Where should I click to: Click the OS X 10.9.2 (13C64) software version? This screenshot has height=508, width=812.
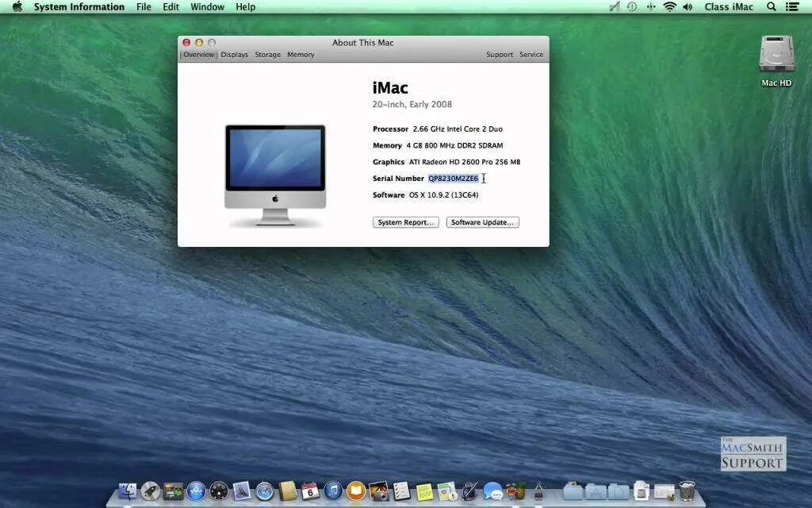(x=444, y=195)
